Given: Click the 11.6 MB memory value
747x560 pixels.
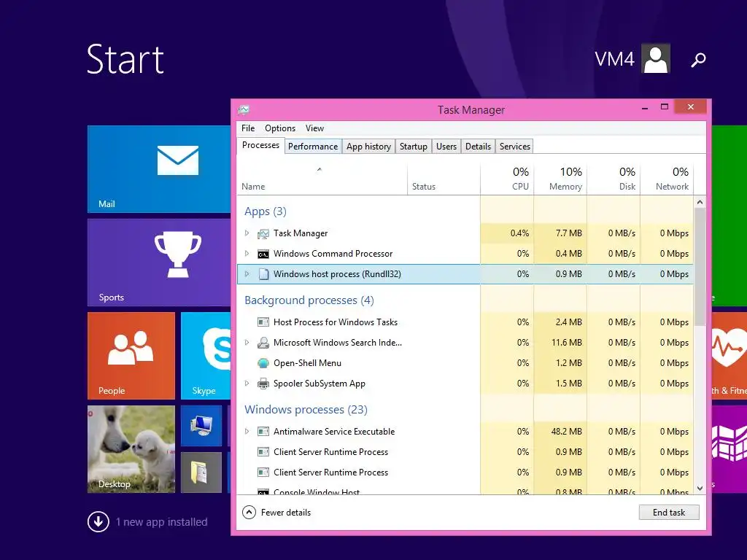Looking at the screenshot, I should (x=566, y=343).
